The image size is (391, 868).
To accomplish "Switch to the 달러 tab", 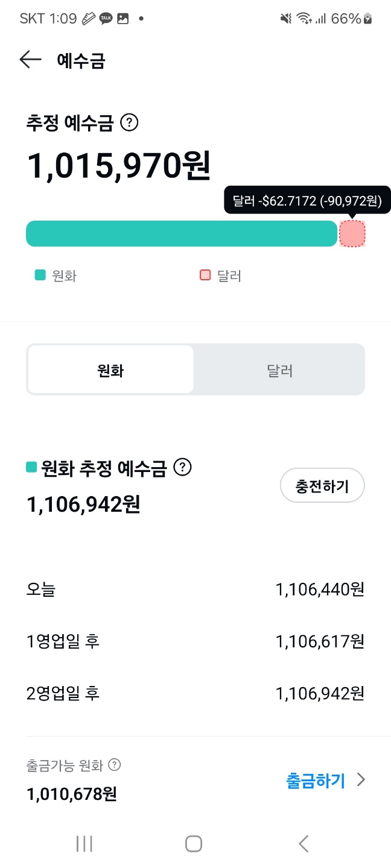I will [279, 370].
